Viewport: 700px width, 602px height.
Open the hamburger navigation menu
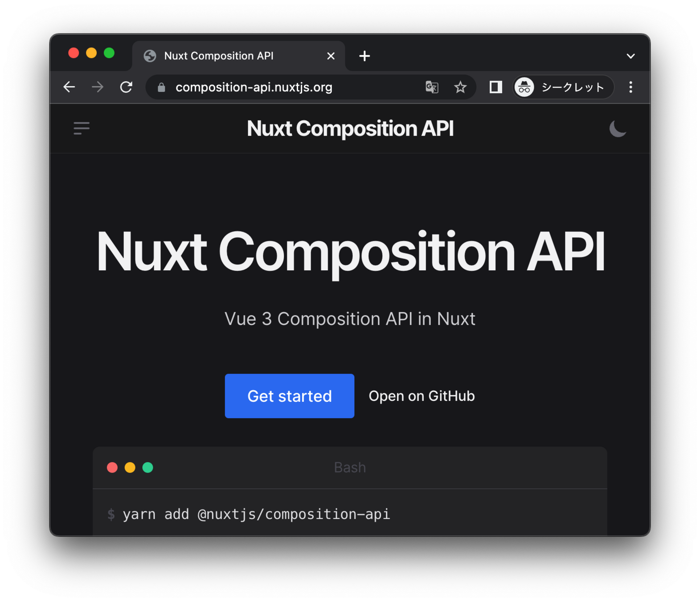pos(82,128)
